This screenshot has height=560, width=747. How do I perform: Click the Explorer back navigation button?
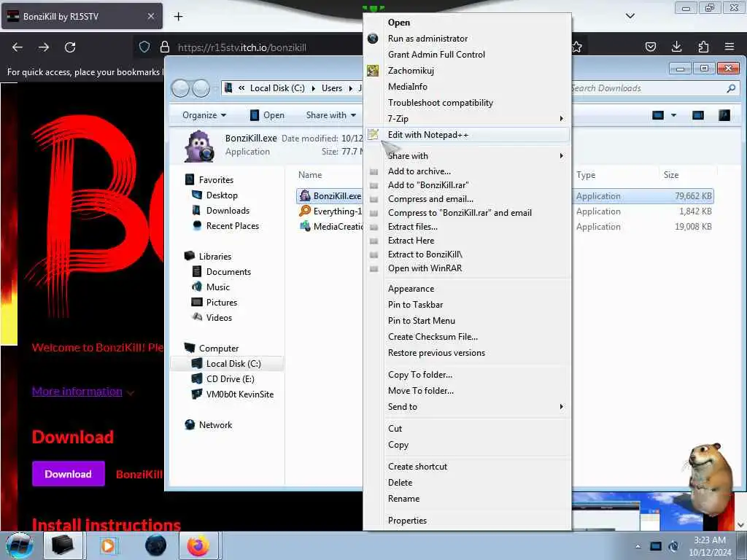click(181, 88)
